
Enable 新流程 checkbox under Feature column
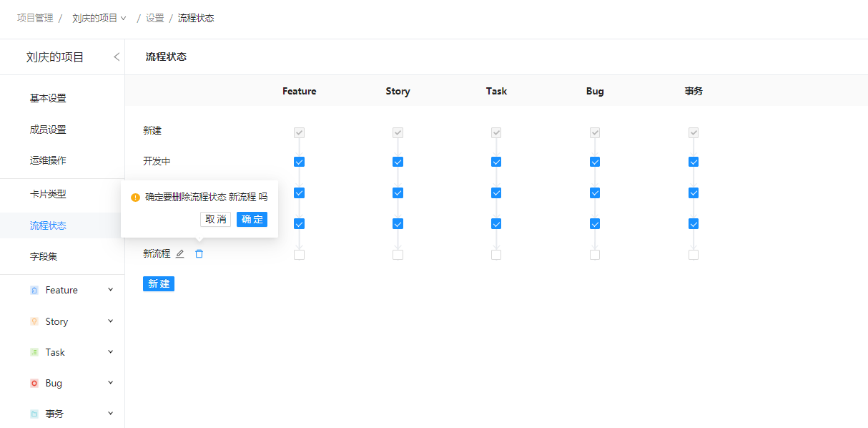(300, 255)
